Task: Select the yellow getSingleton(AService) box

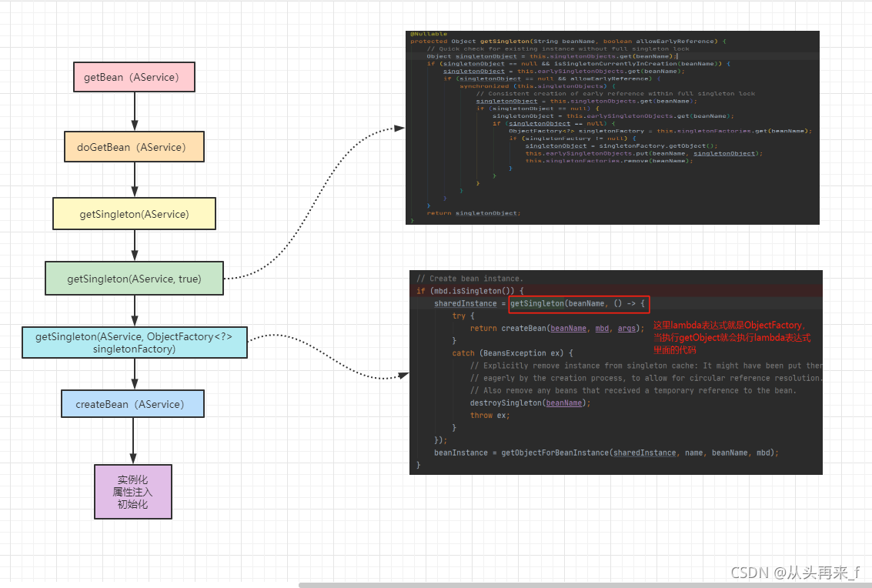Action: tap(134, 214)
